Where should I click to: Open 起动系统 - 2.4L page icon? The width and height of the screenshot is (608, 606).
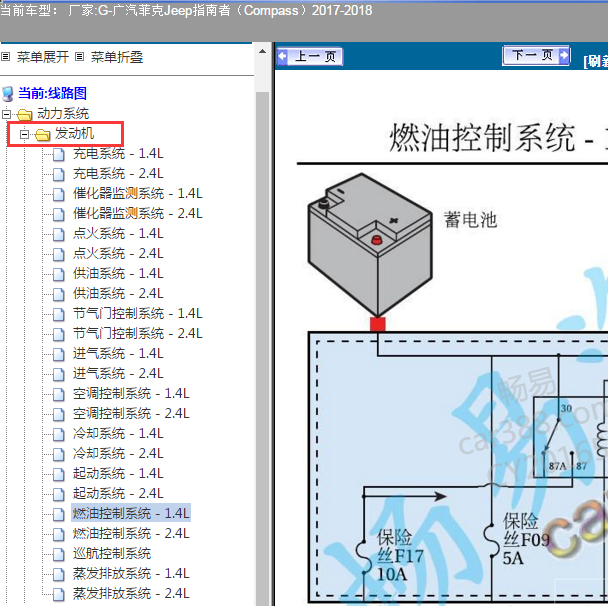pos(59,494)
